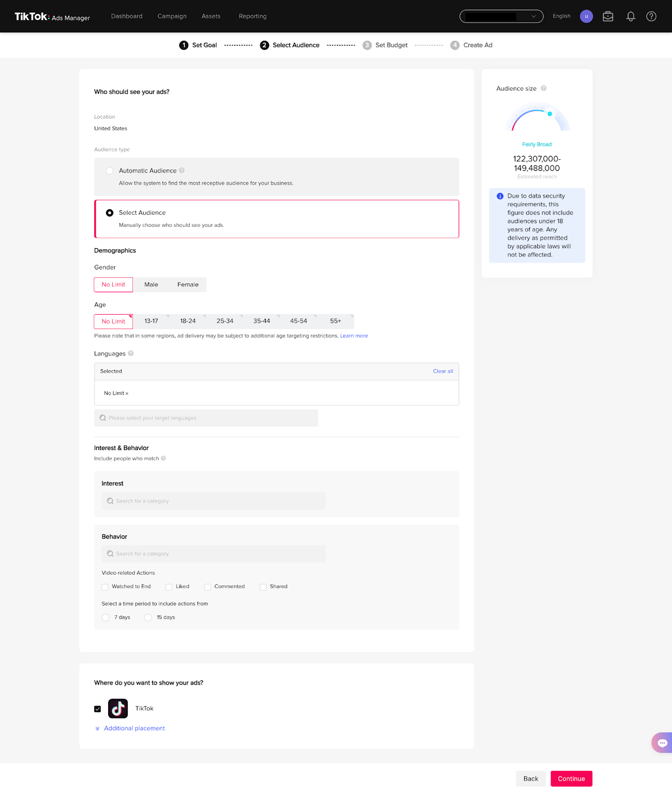
Task: Open the notifications bell icon
Action: click(630, 16)
